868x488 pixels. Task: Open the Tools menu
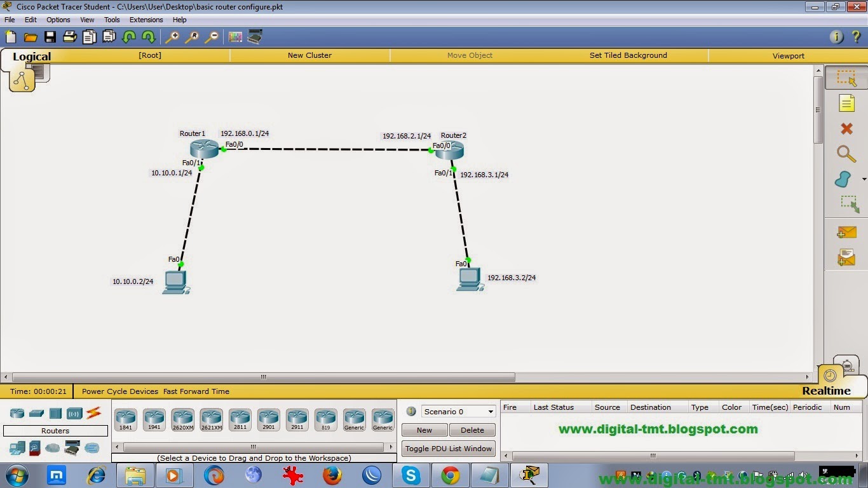(112, 20)
